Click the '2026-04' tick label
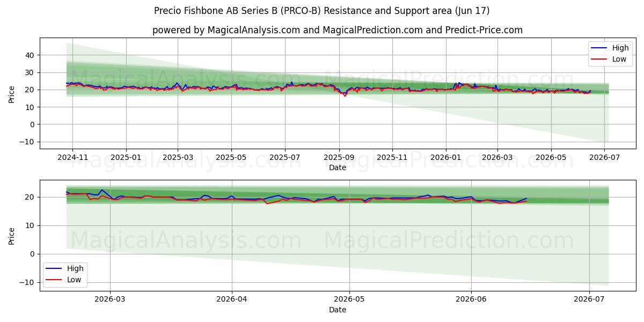The height and width of the screenshot is (322, 644). [x=232, y=299]
